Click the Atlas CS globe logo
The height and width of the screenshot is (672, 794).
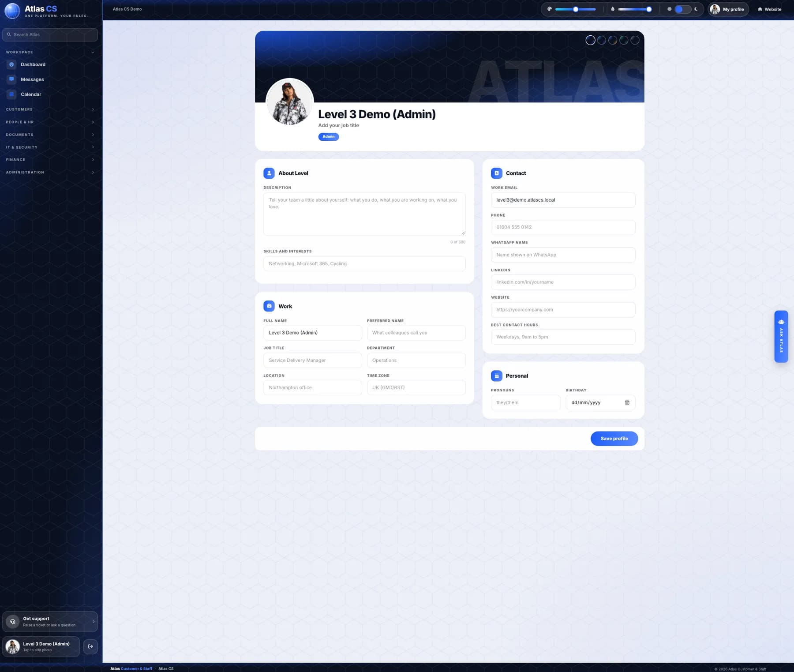point(12,11)
